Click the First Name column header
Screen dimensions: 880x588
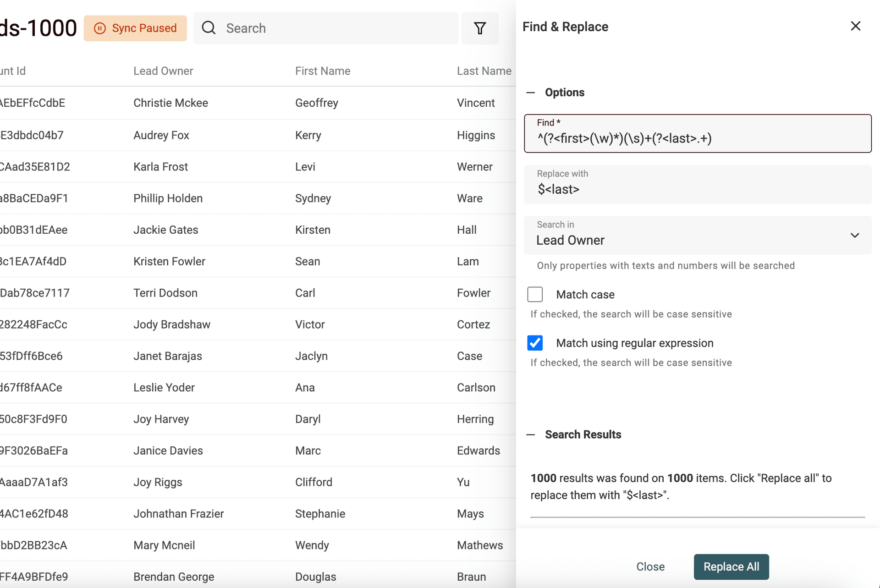323,71
